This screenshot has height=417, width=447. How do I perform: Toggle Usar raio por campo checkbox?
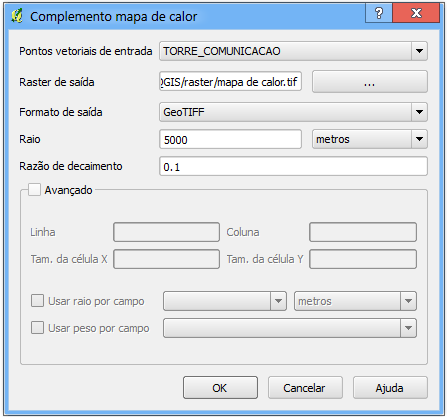point(37,300)
